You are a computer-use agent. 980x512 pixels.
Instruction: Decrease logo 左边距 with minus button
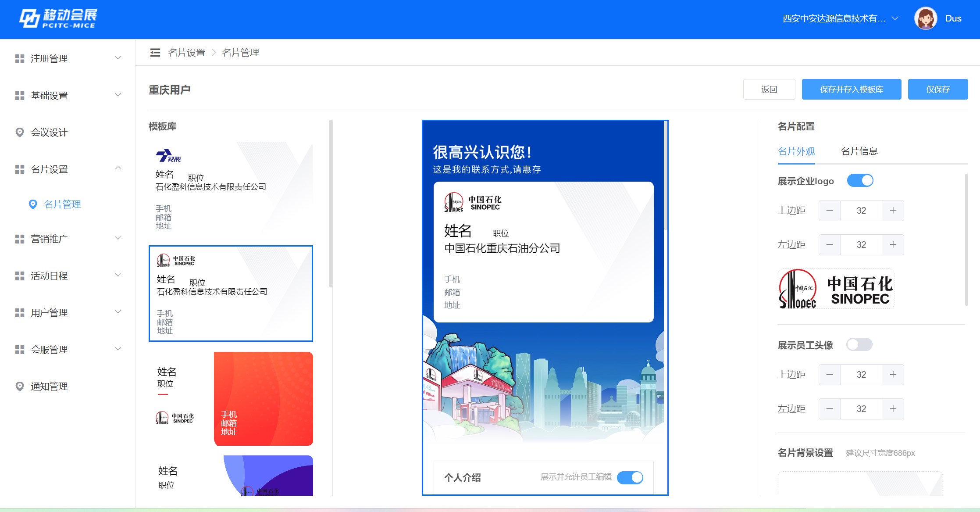830,245
